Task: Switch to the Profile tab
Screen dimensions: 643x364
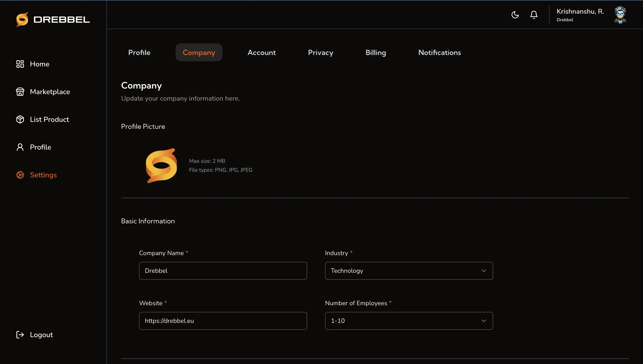Action: coord(139,53)
